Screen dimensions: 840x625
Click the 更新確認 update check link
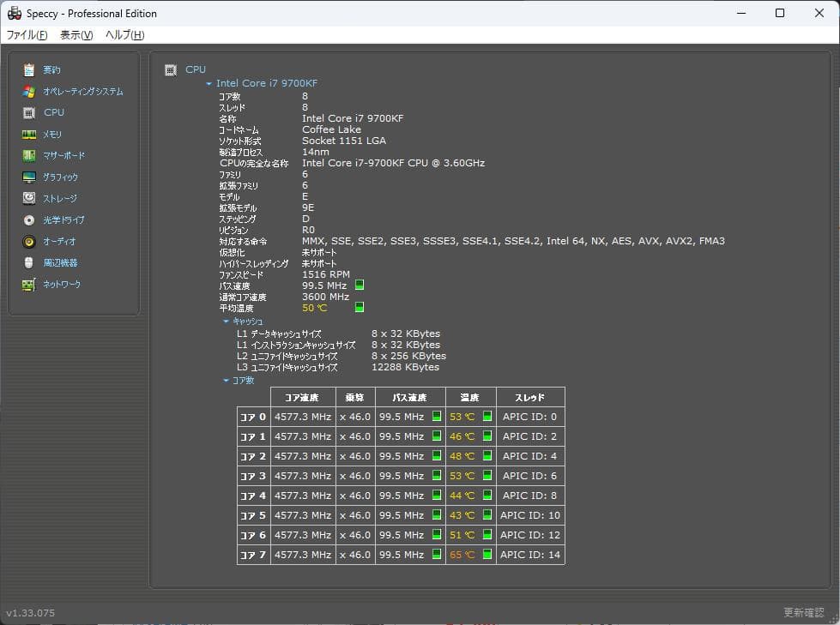point(804,613)
